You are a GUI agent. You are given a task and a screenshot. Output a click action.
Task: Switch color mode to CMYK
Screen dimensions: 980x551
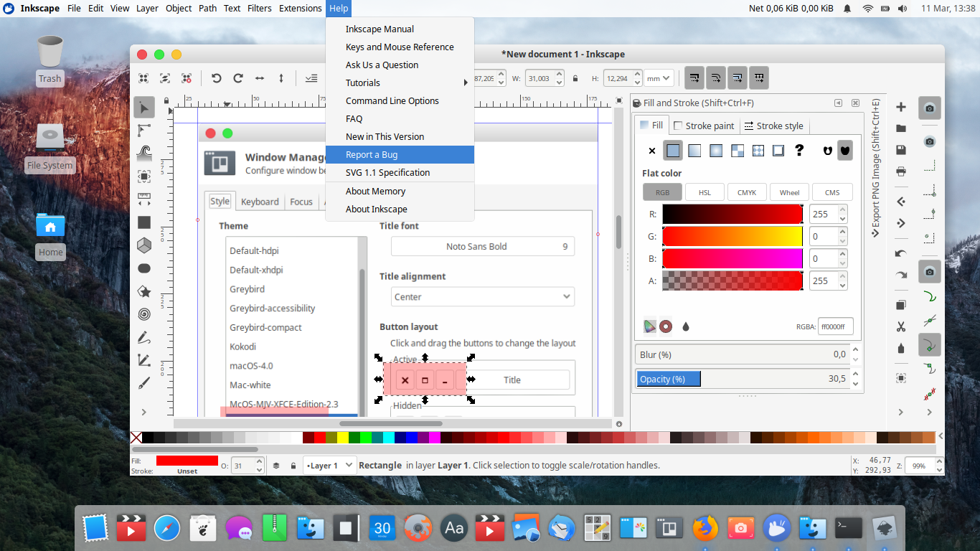pyautogui.click(x=746, y=192)
